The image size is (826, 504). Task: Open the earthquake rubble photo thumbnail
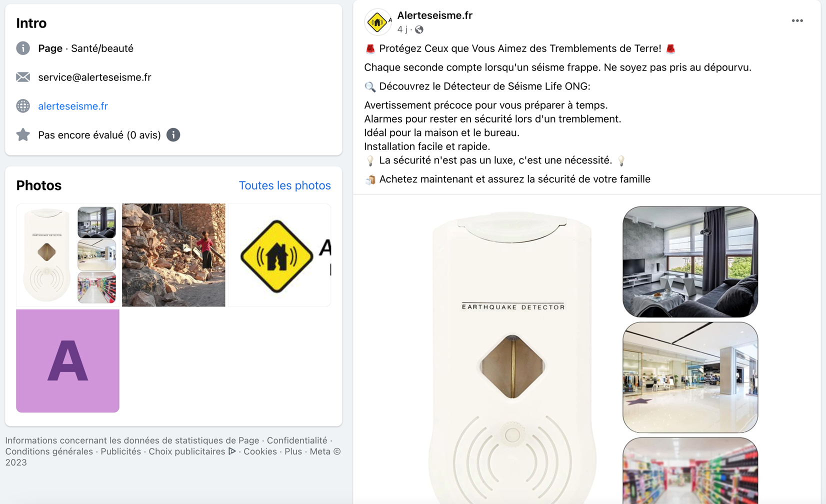(x=173, y=255)
